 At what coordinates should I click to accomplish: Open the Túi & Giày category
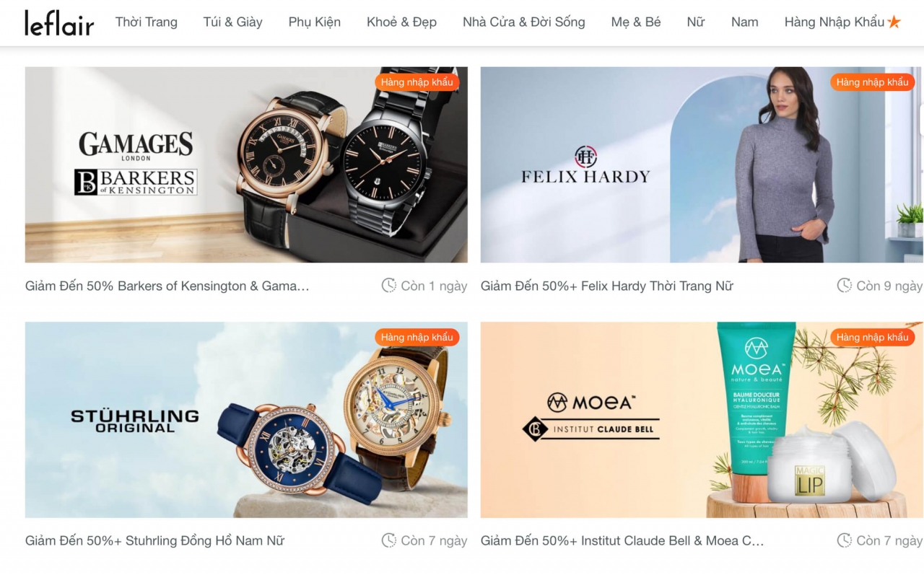coord(233,22)
